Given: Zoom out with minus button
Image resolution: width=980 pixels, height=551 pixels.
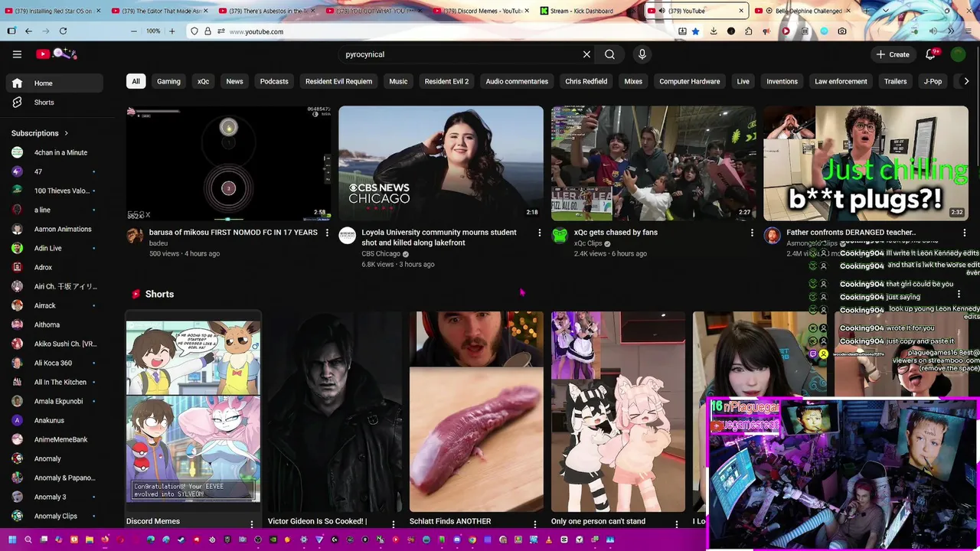Looking at the screenshot, I should pyautogui.click(x=133, y=31).
